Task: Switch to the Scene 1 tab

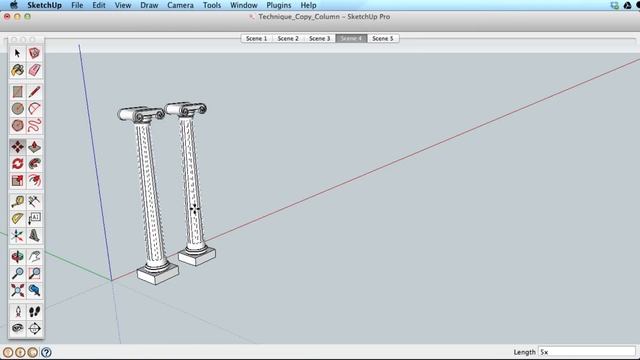Action: pos(256,38)
